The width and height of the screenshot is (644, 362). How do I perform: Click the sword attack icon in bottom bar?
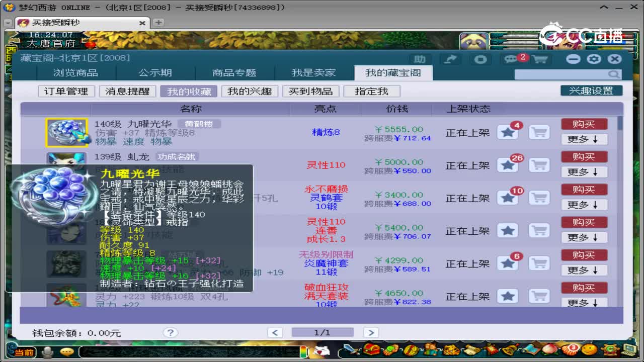(x=352, y=350)
